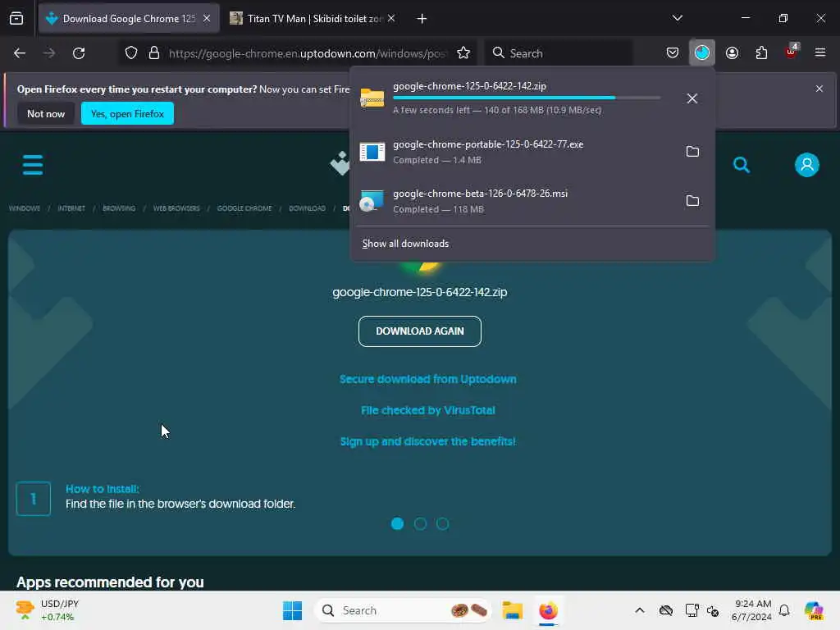840x630 pixels.
Task: Open Uptodown user profile icon
Action: pos(807,165)
